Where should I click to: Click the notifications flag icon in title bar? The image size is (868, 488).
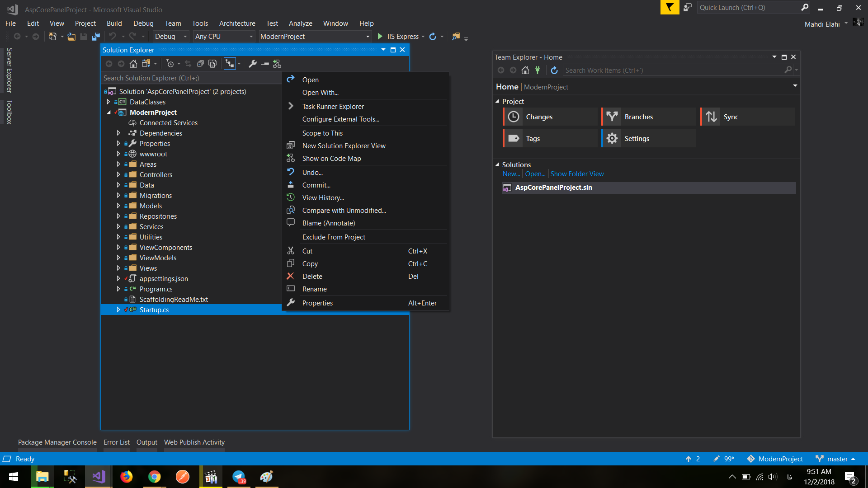click(670, 7)
